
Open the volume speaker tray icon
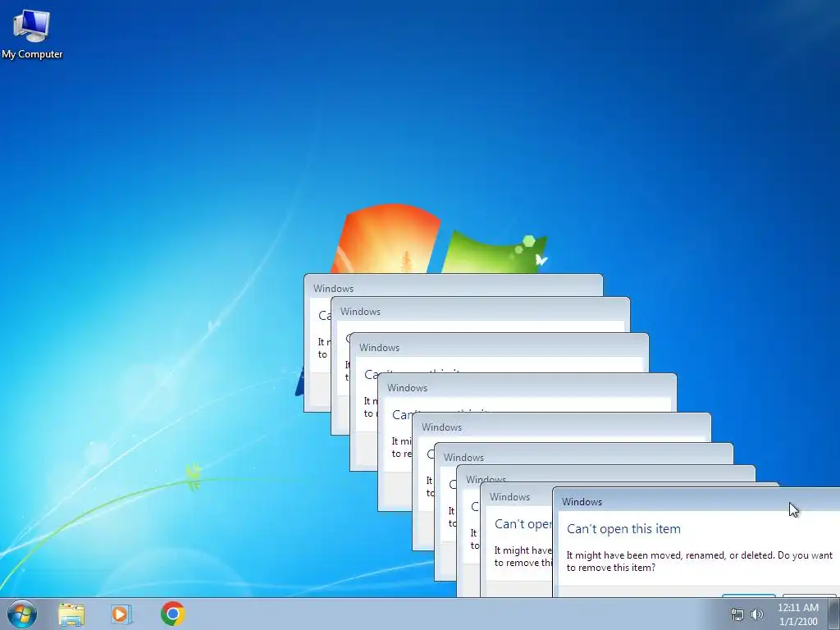[757, 614]
